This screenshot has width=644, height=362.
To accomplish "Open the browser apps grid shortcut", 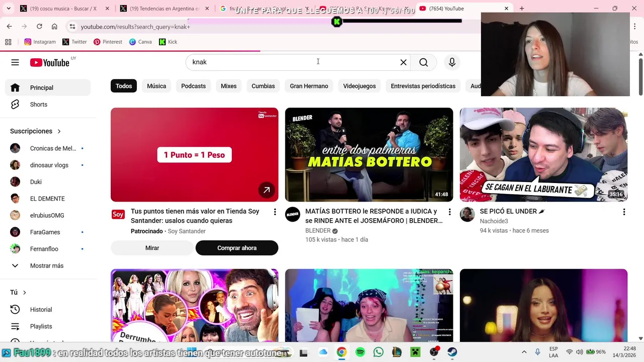I will click(x=8, y=42).
